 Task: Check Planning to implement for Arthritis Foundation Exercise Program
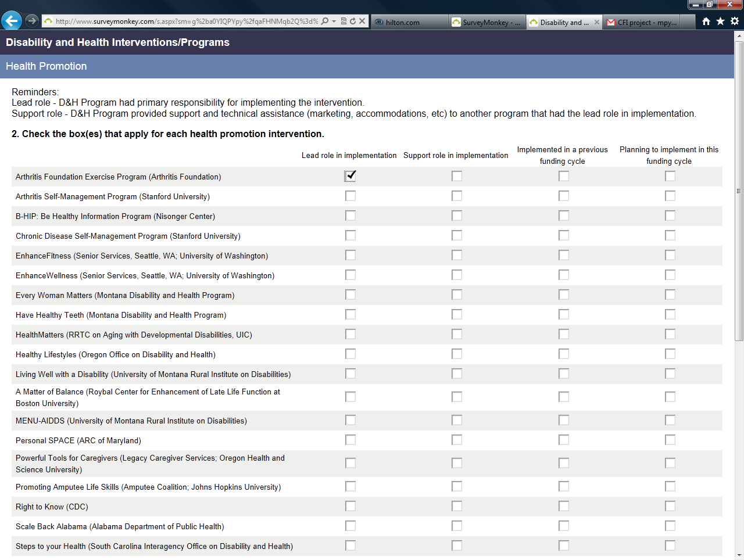670,176
